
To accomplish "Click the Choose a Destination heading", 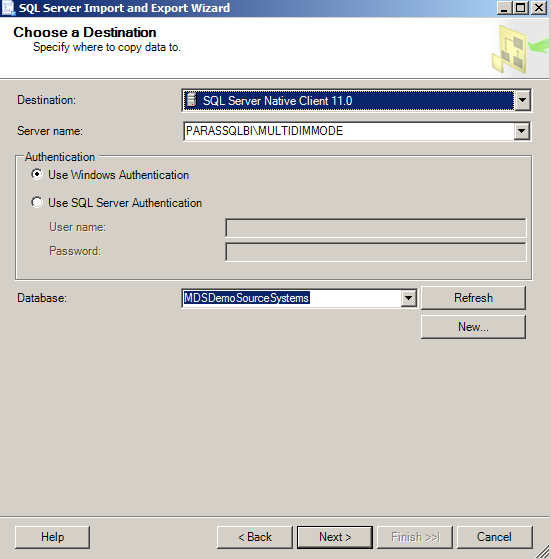I will point(85,32).
